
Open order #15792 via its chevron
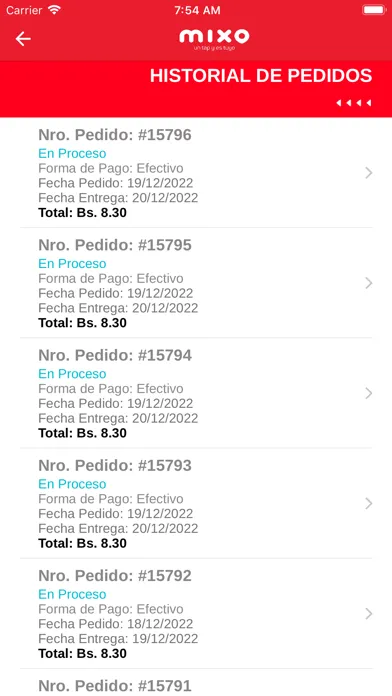coord(368,613)
